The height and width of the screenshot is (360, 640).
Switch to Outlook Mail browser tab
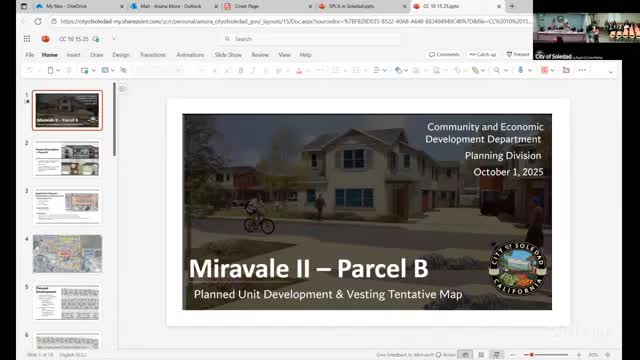tap(174, 6)
